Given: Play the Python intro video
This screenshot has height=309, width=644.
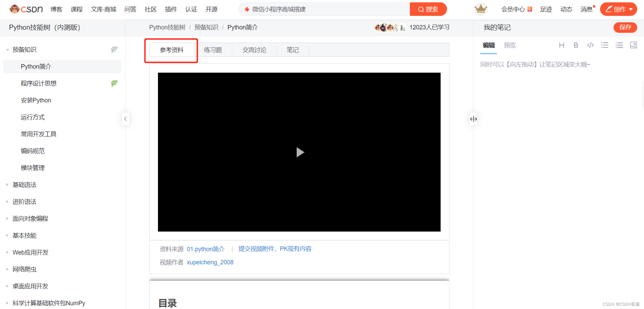Looking at the screenshot, I should pos(300,152).
